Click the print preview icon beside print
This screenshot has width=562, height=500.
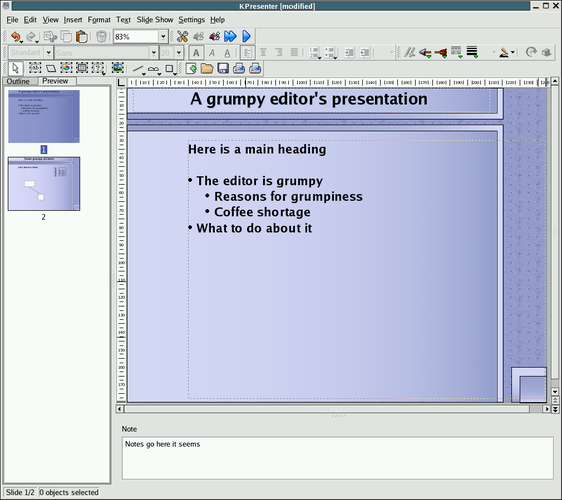[x=255, y=68]
